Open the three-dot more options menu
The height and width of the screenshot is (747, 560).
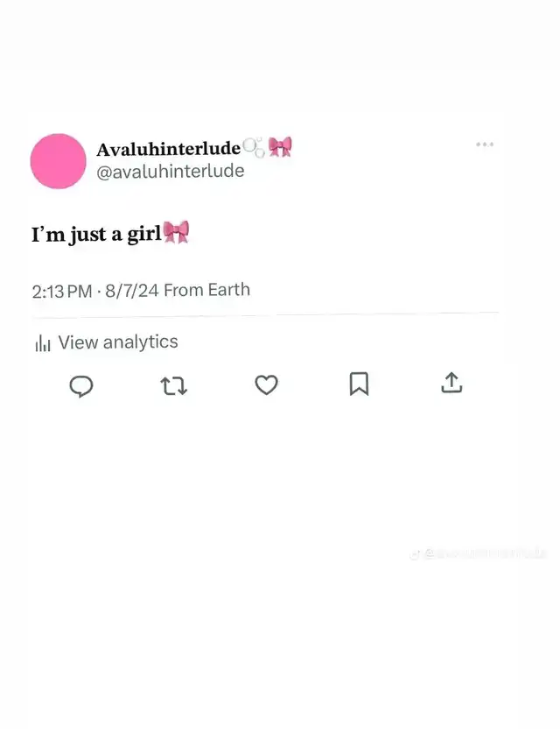coord(485,144)
